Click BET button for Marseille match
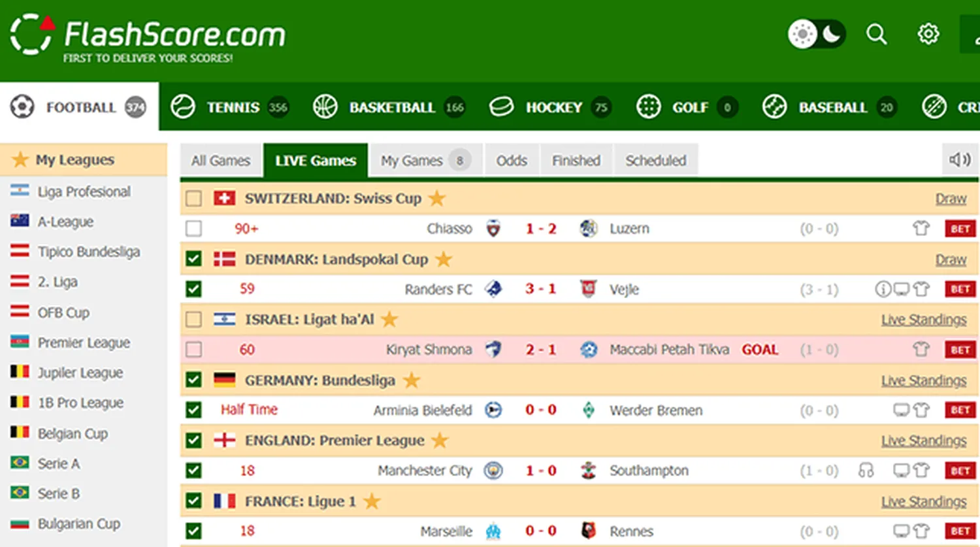Image resolution: width=980 pixels, height=547 pixels. (x=960, y=531)
